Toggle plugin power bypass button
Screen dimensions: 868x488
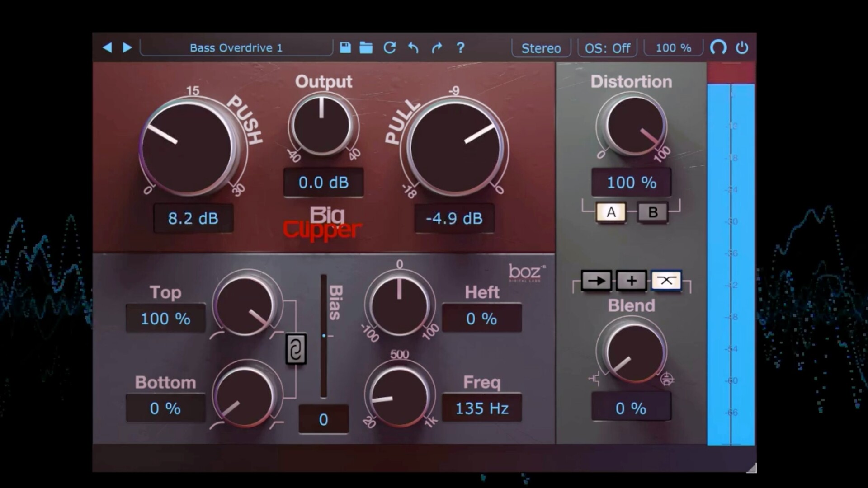742,47
